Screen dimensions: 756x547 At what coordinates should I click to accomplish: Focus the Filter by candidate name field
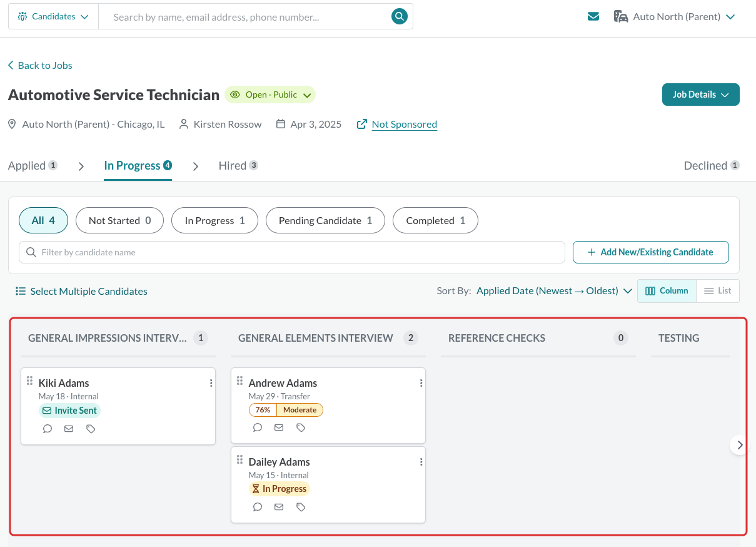pos(292,252)
